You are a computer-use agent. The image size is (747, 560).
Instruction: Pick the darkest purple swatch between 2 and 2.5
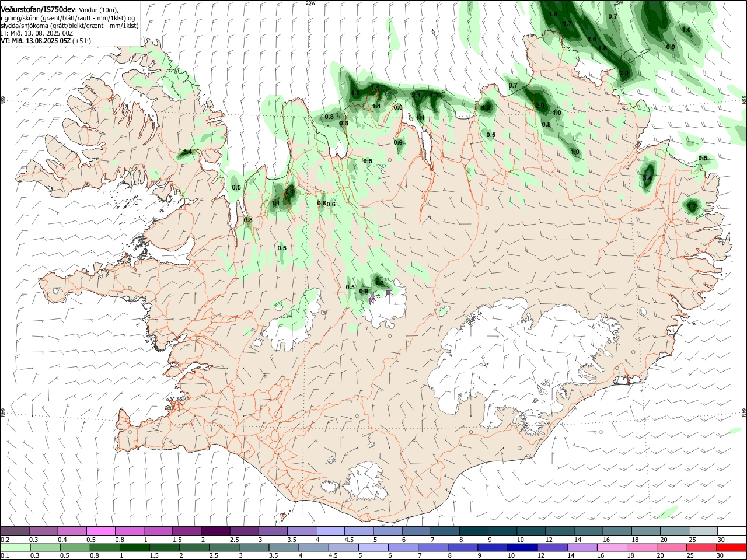pos(215,531)
